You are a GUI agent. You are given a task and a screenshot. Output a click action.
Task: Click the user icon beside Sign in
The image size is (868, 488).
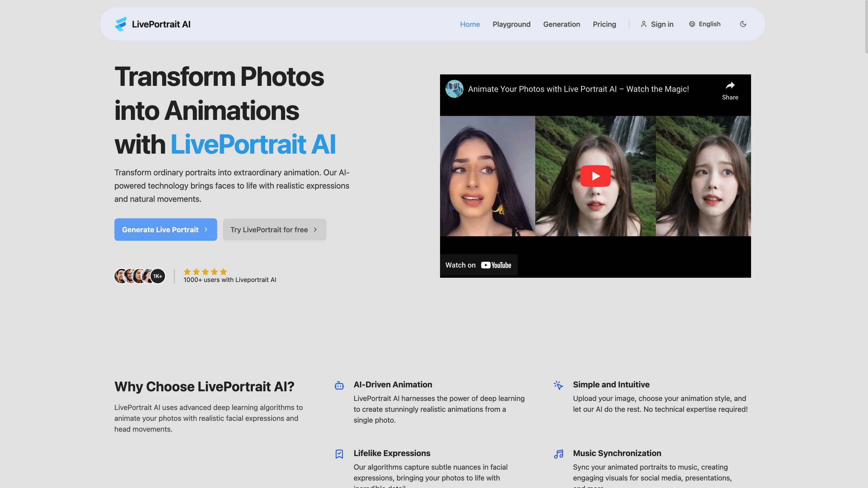coord(643,24)
